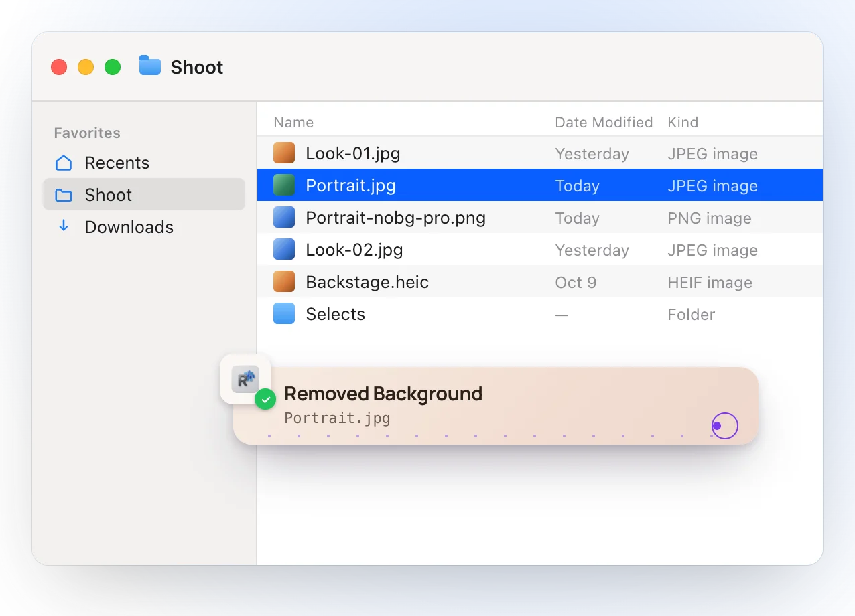The image size is (855, 616).
Task: Click Today date in Portrait.jpg row
Action: (577, 186)
